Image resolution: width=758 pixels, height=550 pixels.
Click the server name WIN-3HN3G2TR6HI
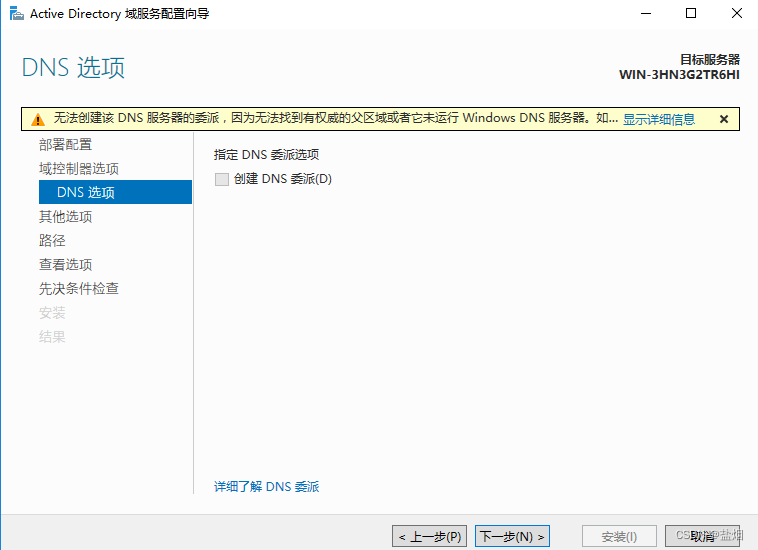679,75
